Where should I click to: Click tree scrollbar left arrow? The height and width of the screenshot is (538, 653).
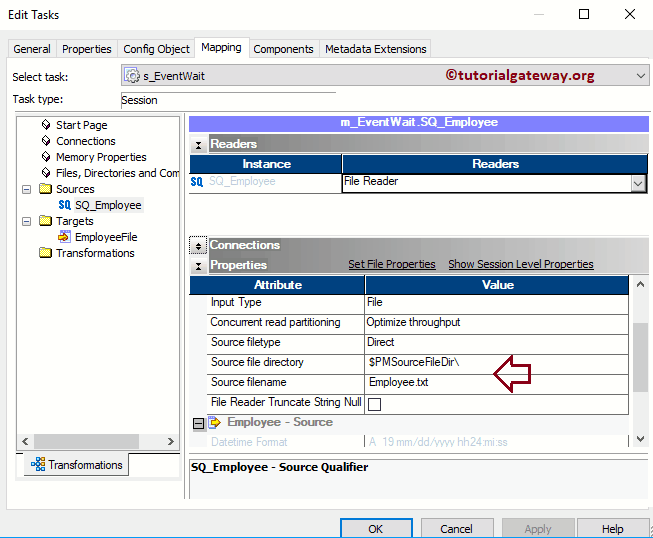point(25,441)
